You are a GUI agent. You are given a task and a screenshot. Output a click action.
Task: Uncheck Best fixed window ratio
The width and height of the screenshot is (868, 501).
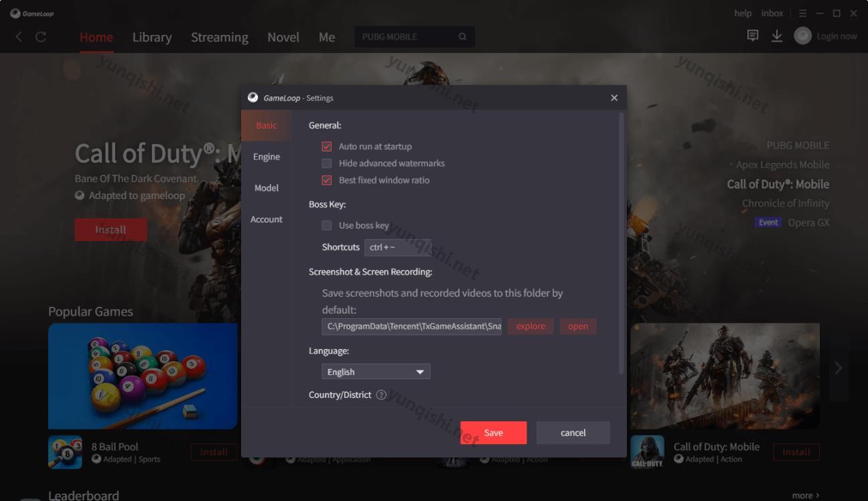point(327,180)
